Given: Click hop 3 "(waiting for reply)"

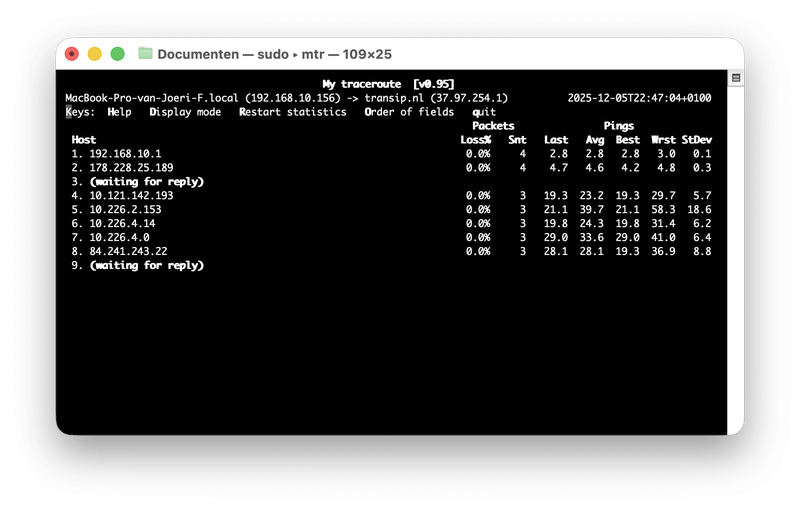Looking at the screenshot, I should (x=147, y=182).
